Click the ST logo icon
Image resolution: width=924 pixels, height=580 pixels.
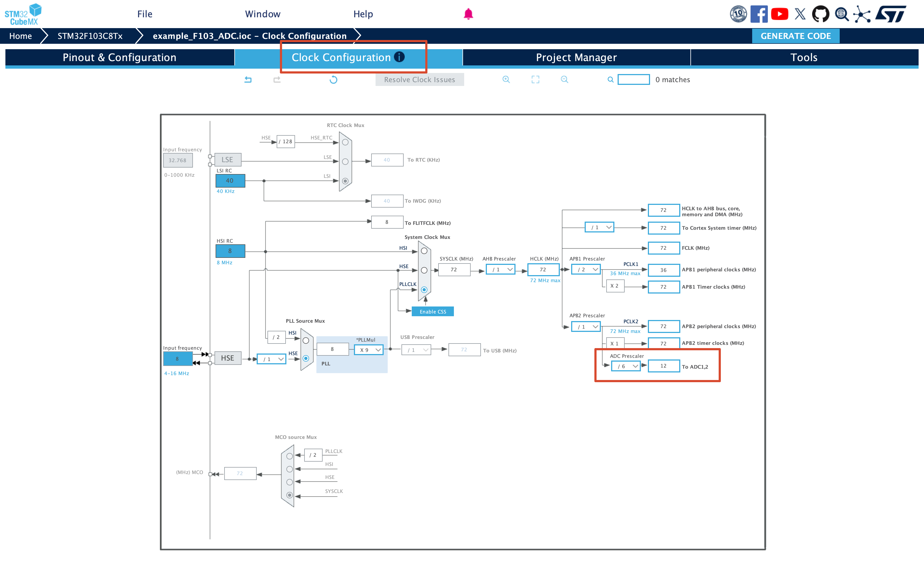click(x=891, y=14)
